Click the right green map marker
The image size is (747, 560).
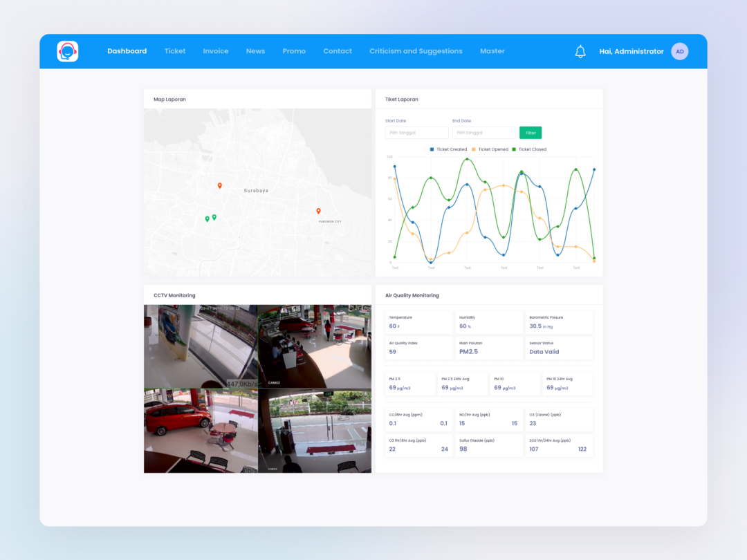click(x=214, y=216)
